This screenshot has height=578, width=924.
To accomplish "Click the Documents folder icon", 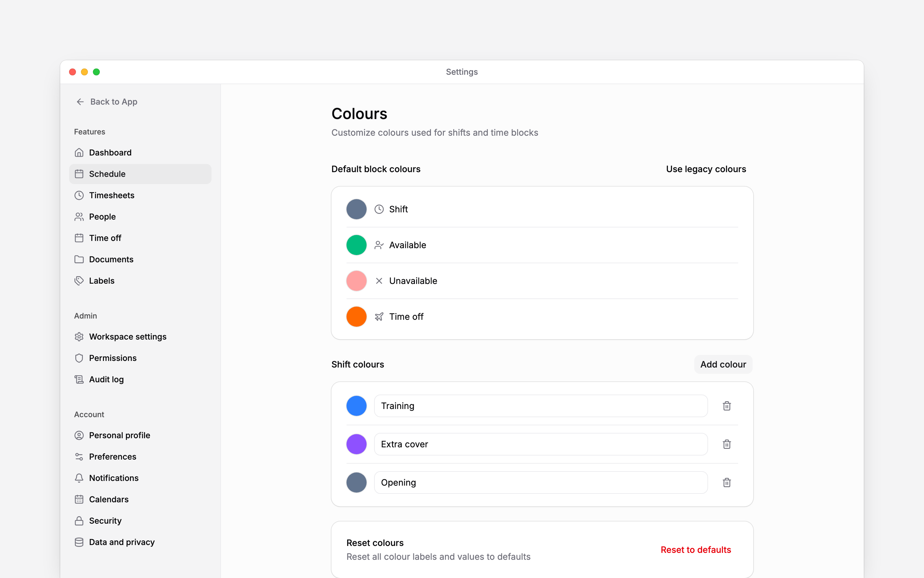I will [79, 259].
